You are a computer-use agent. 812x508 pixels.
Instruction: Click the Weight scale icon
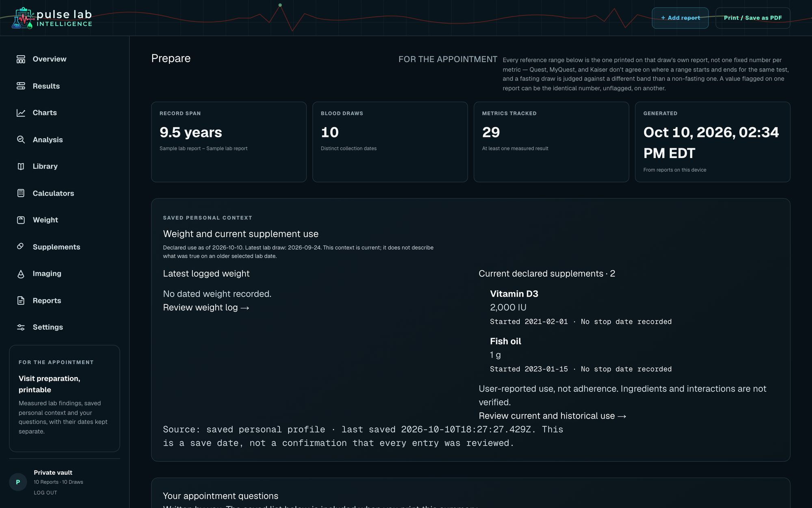click(x=21, y=220)
